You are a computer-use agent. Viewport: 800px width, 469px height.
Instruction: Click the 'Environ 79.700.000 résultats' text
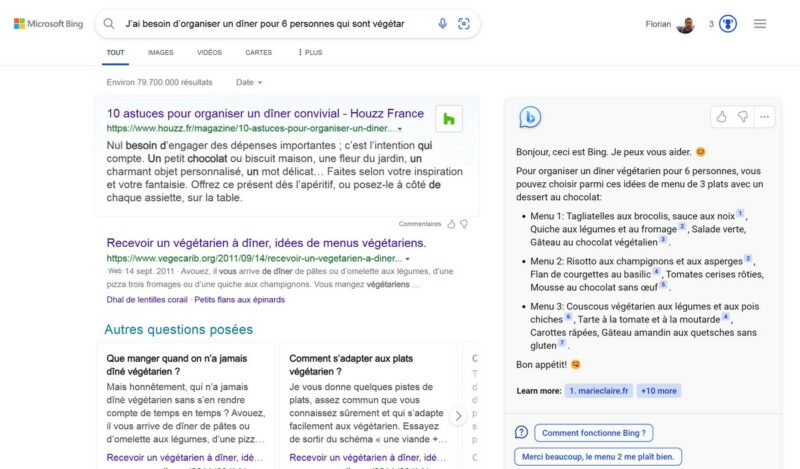pyautogui.click(x=159, y=82)
